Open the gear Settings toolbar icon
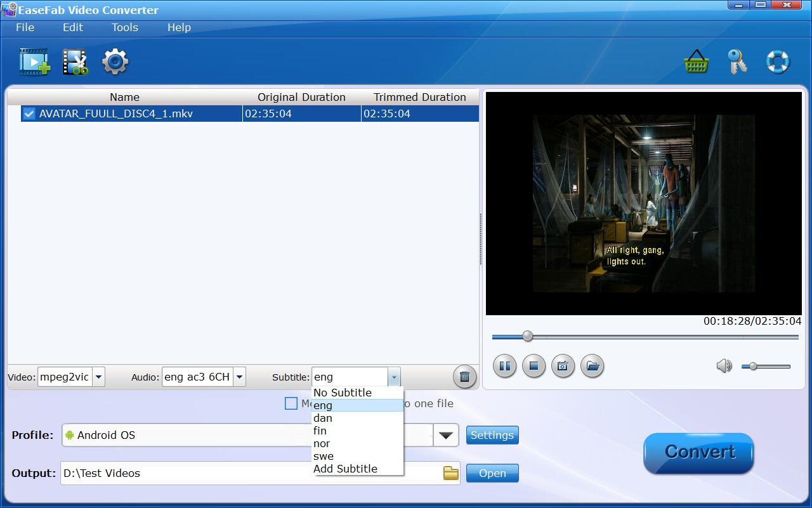Image resolution: width=812 pixels, height=508 pixels. coord(115,62)
